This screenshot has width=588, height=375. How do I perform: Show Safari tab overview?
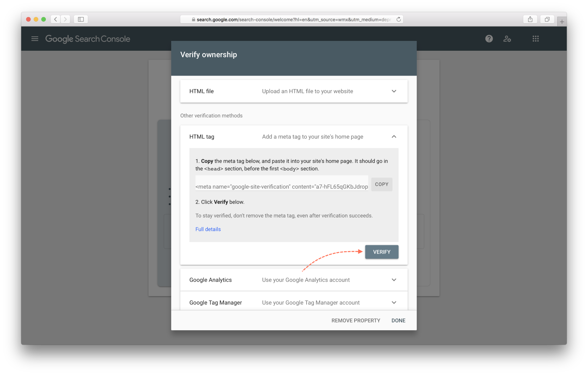tap(547, 19)
